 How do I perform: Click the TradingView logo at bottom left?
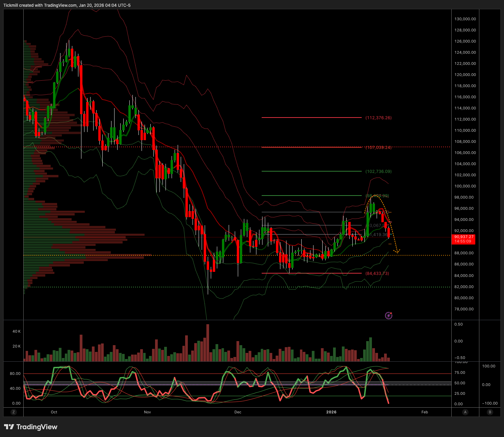point(31,427)
